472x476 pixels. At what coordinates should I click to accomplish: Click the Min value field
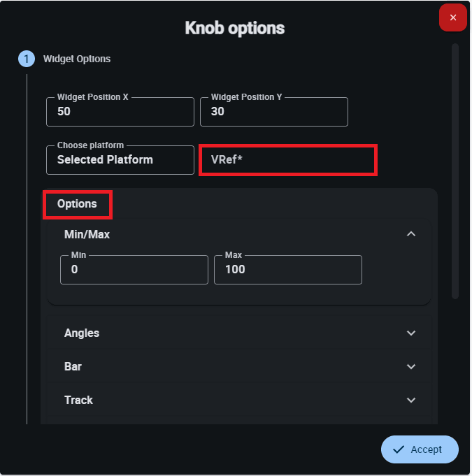134,270
